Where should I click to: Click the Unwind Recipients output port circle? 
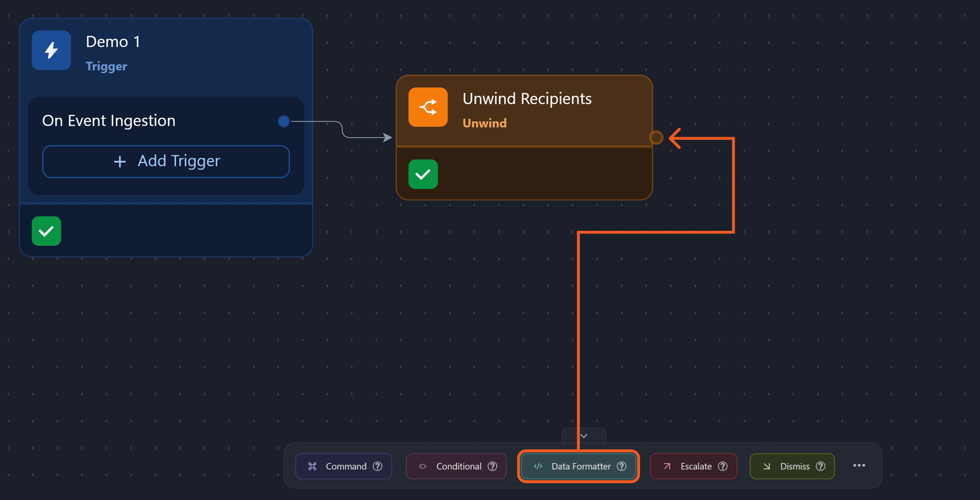656,137
